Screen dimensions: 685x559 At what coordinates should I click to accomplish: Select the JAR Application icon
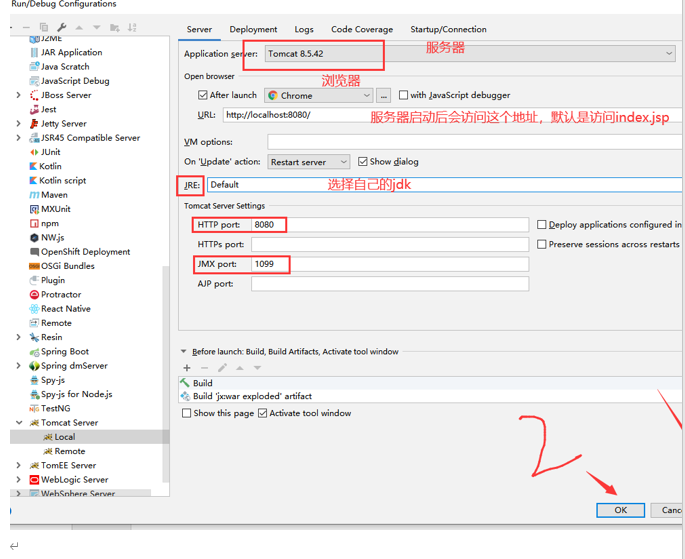click(34, 52)
